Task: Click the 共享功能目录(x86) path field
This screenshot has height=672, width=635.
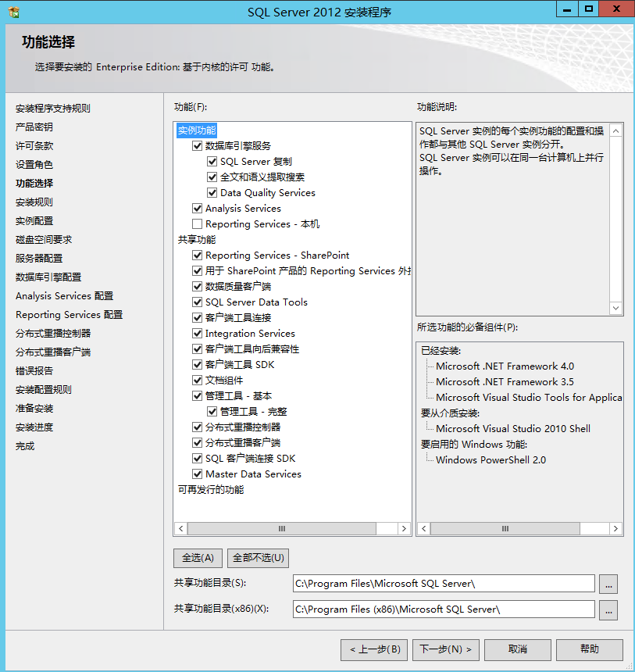Action: (444, 609)
